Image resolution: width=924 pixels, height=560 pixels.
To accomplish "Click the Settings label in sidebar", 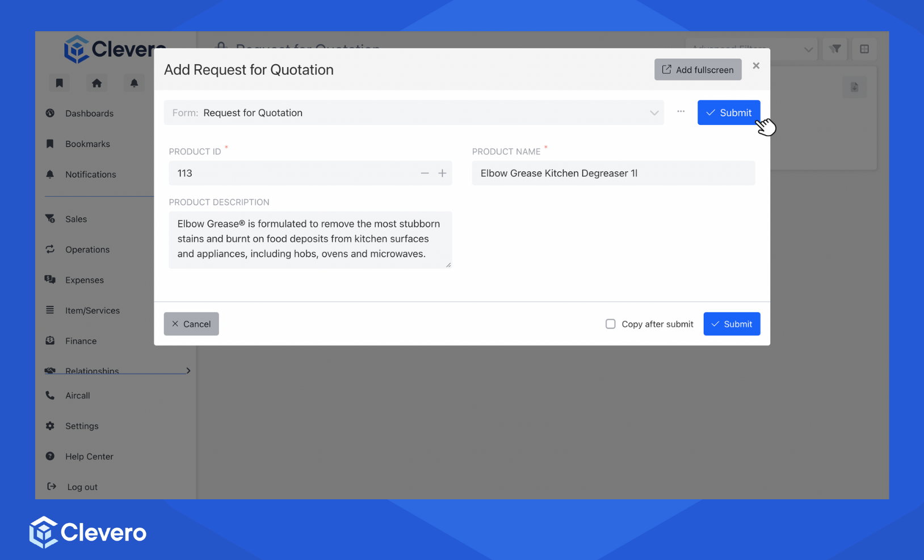I will pos(82,426).
